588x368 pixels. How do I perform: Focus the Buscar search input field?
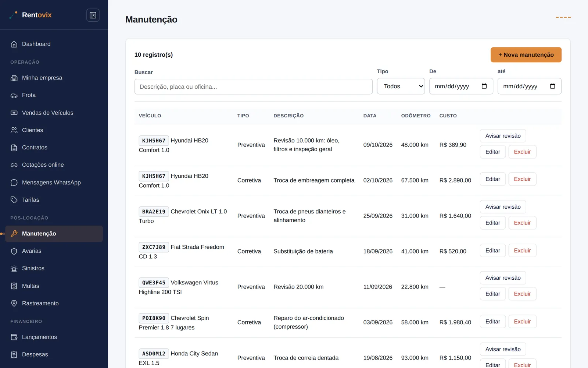pos(254,86)
